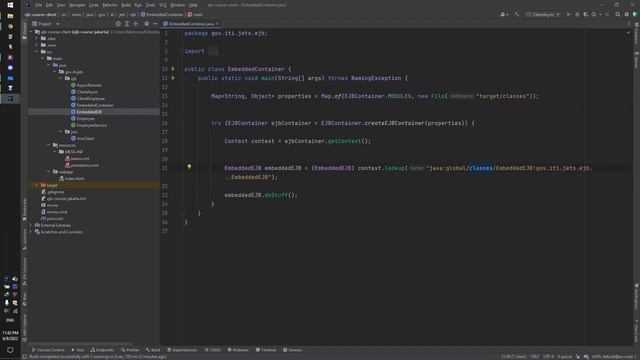The image size is (640, 360).
Task: Open the Dependencies tool window
Action: pos(182,350)
